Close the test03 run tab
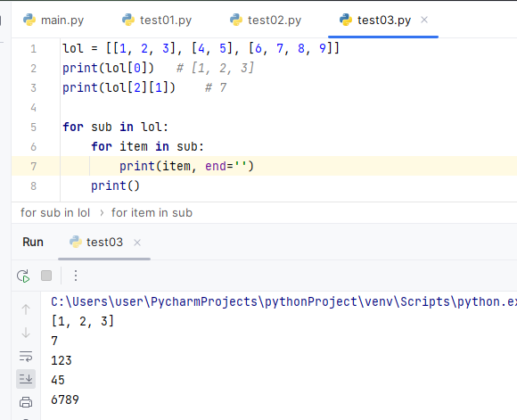The image size is (517, 420). (137, 243)
